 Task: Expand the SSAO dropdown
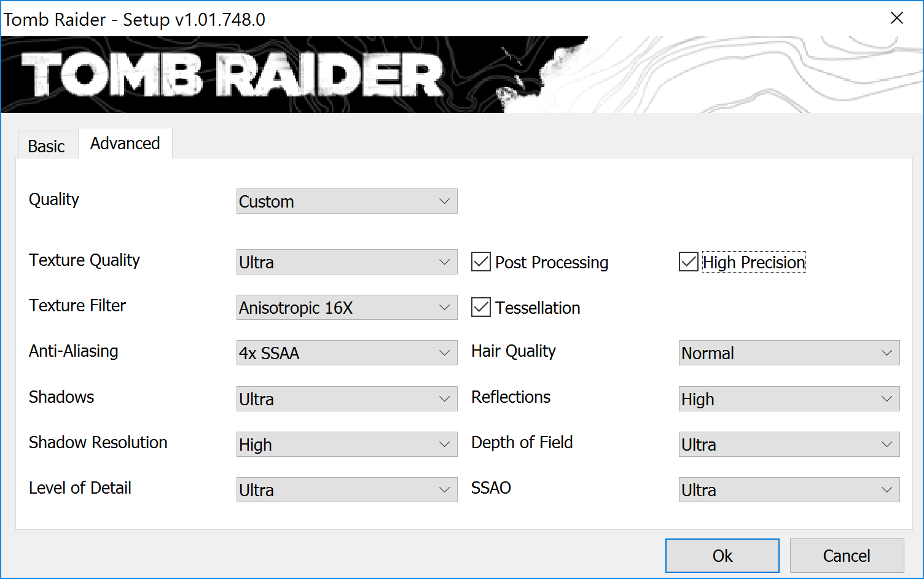[x=789, y=490]
